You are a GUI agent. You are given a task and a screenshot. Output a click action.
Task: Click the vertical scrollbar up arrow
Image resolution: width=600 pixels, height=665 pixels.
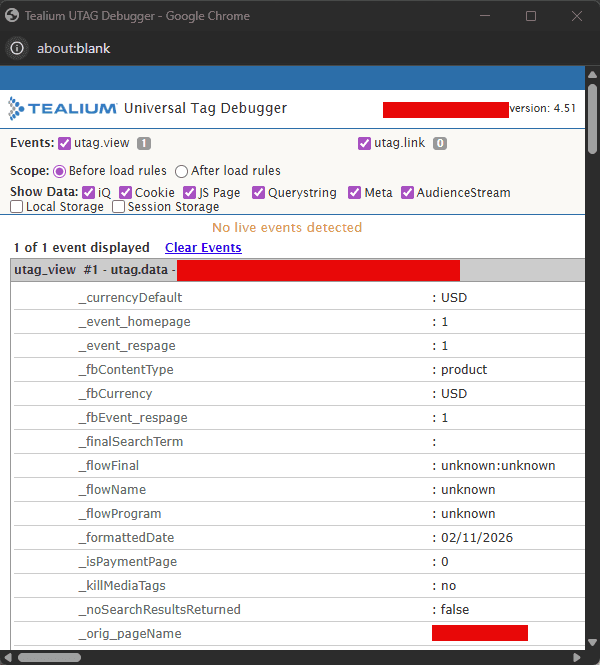click(592, 75)
